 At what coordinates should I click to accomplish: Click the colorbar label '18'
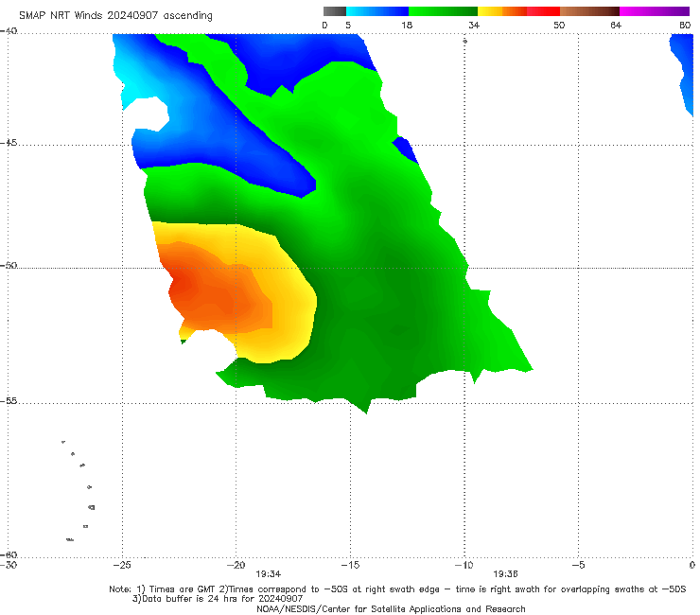pyautogui.click(x=407, y=26)
